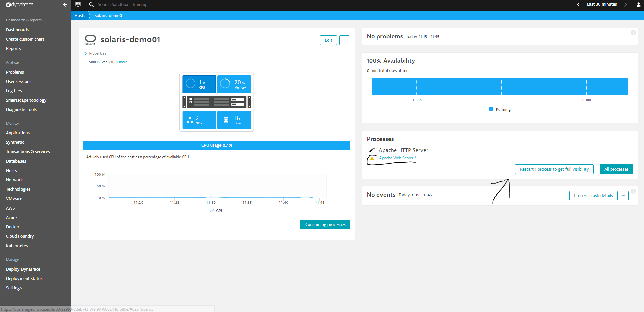Click the Consuming processes button
This screenshot has height=312, width=644.
point(325,225)
